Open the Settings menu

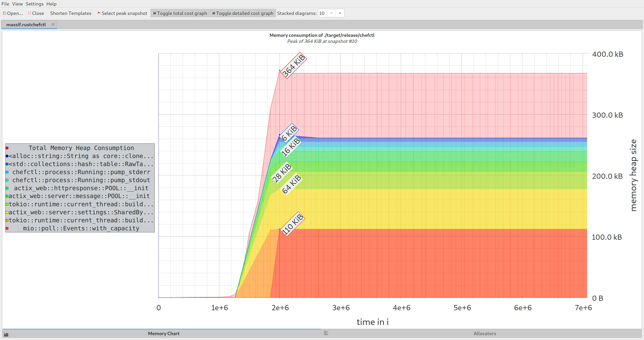point(35,4)
